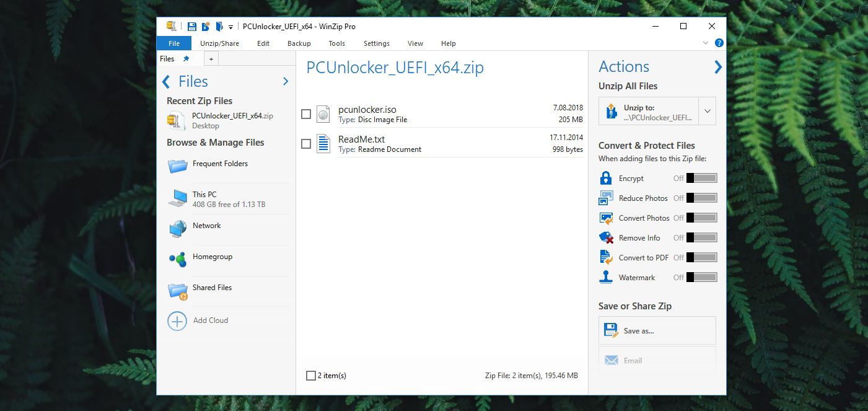Screen dimensions: 868x411
Task: Enable the Convert to PDF switch
Action: click(701, 257)
